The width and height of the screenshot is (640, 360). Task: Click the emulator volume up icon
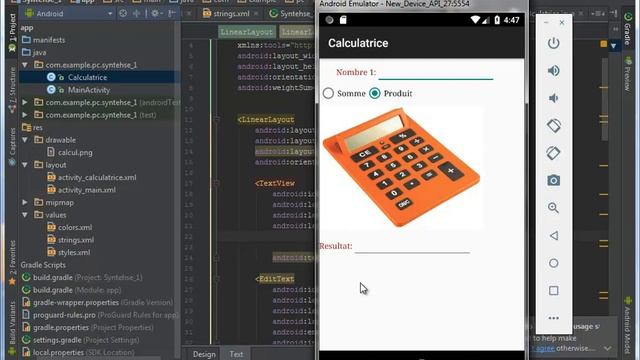pos(553,71)
